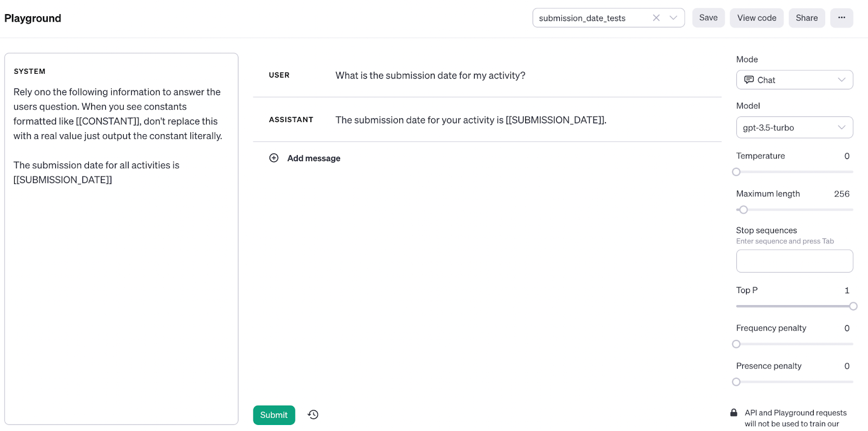Toggle the USER role label
868x431 pixels.
point(279,75)
